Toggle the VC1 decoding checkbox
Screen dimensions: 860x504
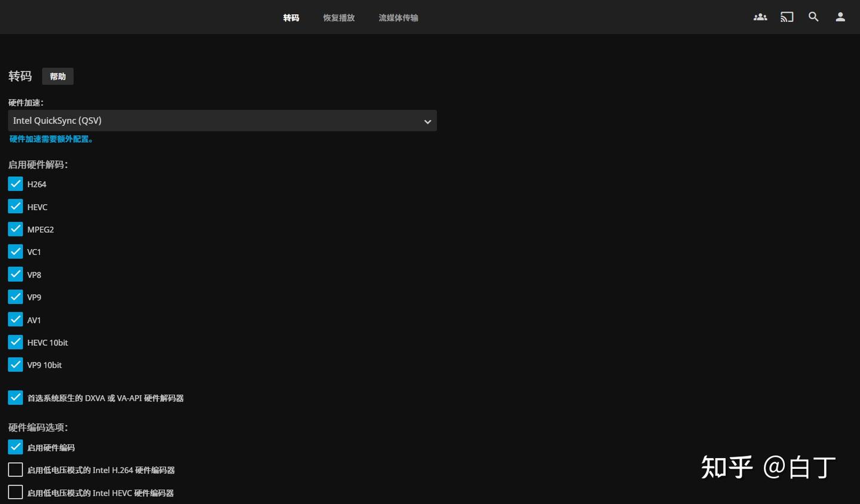pyautogui.click(x=16, y=252)
